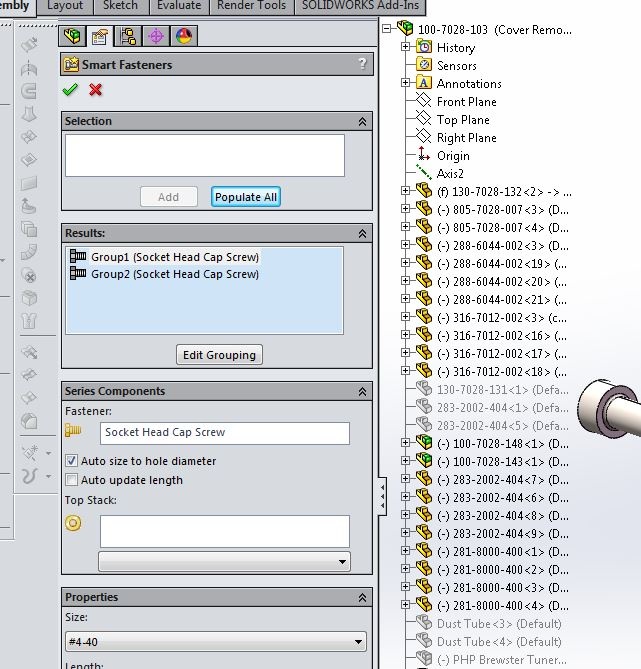This screenshot has height=669, width=641.
Task: Expand the 281-8000-400<4> component node
Action: pos(405,605)
